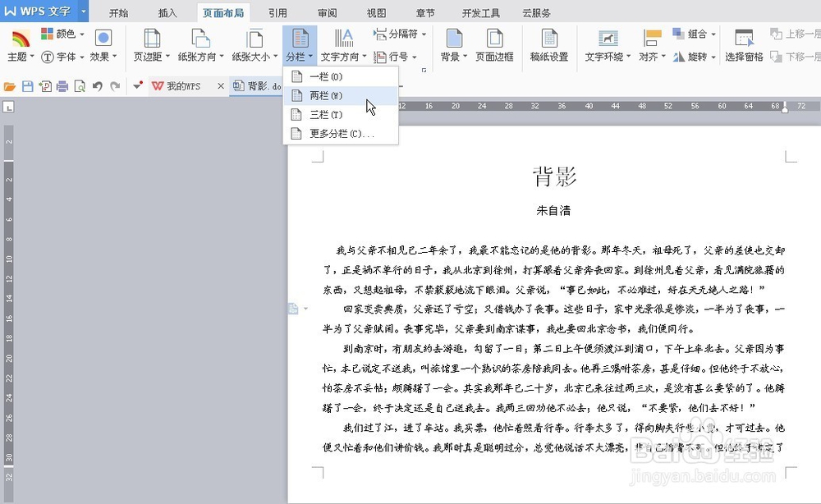This screenshot has height=504, width=821.
Task: Click the 主题 (Theme) icon
Action: click(18, 39)
